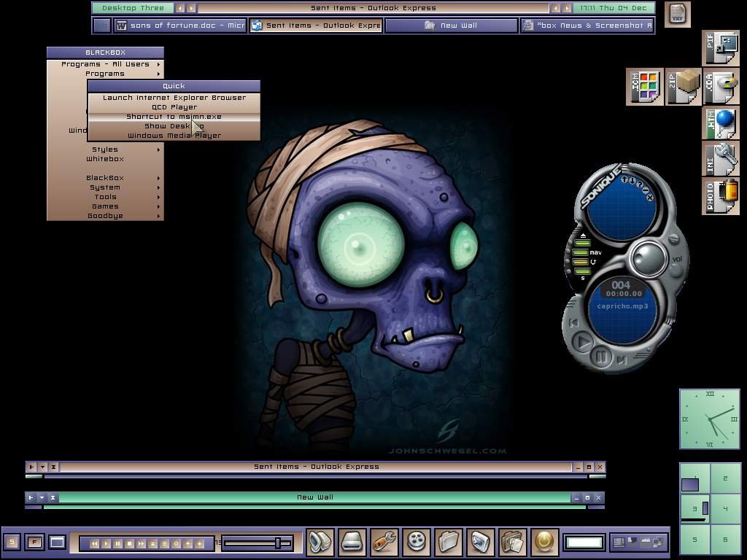Toggle the Sonique nav button
The height and width of the screenshot is (560, 747).
pyautogui.click(x=581, y=252)
